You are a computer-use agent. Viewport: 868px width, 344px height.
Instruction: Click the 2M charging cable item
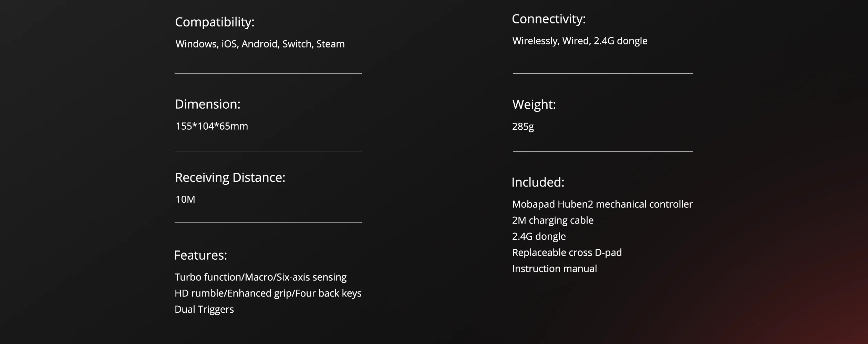coord(552,221)
